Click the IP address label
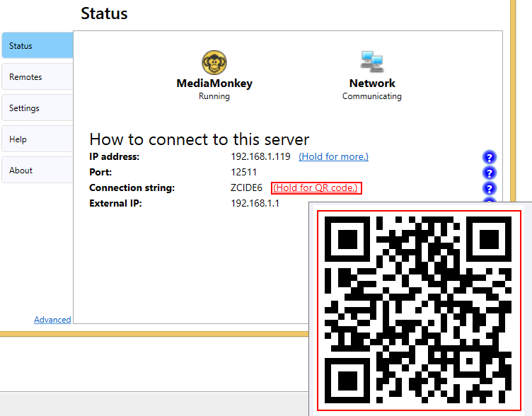Viewport: 532px width, 416px height. [115, 156]
